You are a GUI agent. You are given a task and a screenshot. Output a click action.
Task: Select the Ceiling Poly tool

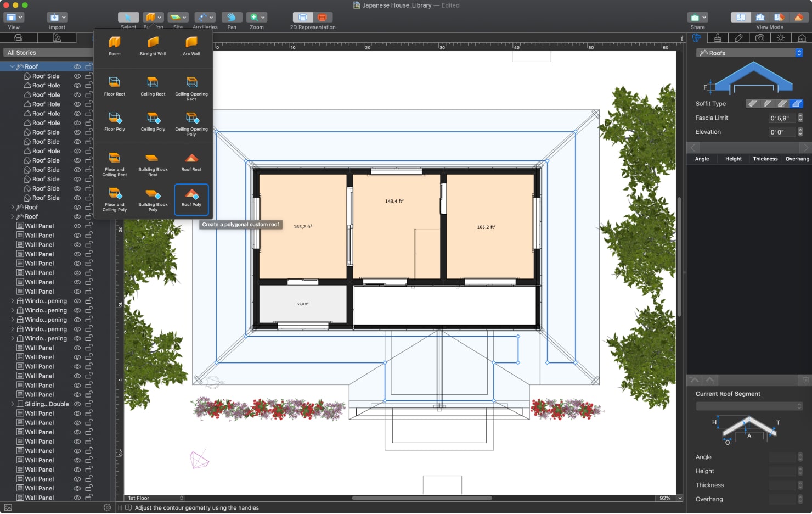[x=153, y=121]
